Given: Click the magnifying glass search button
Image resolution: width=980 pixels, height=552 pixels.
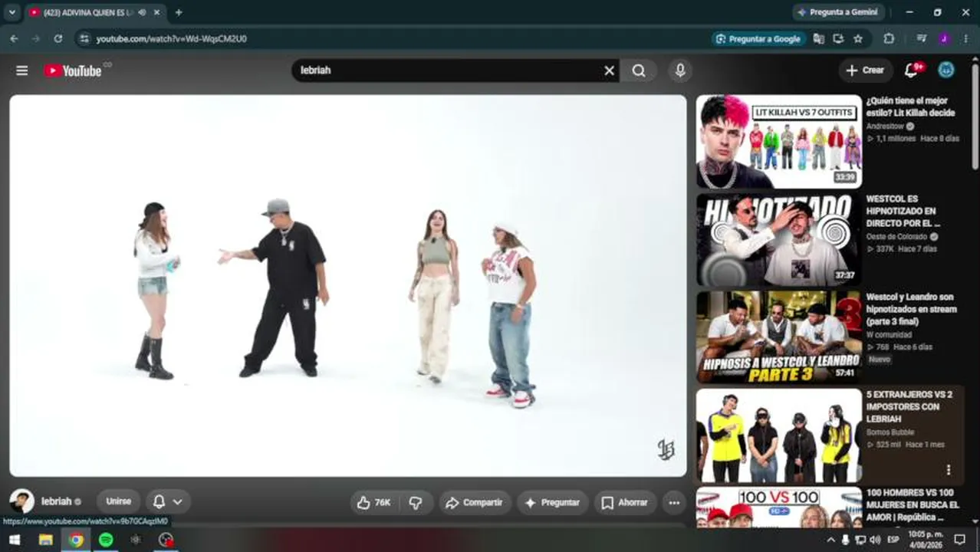Looking at the screenshot, I should [x=639, y=71].
